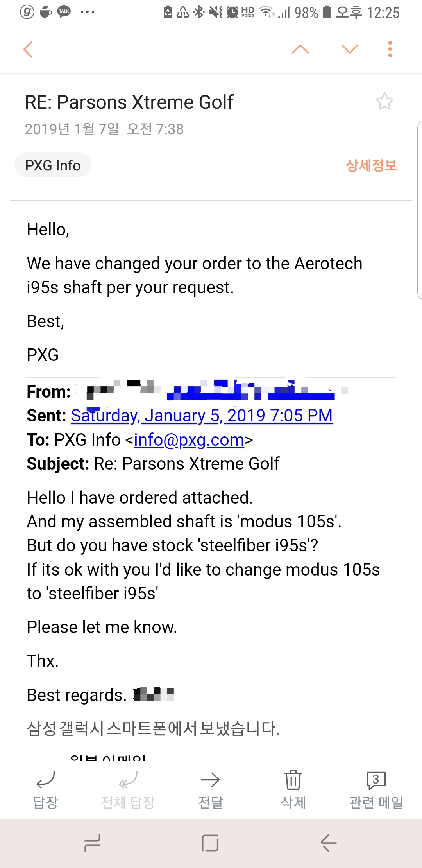Open the info@pxg.com email link
422x868 pixels.
tap(189, 440)
